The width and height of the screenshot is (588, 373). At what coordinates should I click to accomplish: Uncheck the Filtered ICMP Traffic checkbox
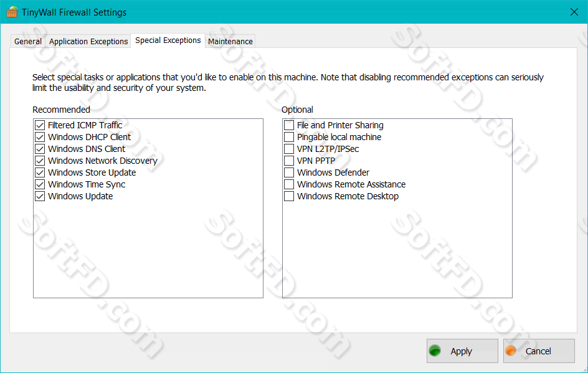pos(40,125)
